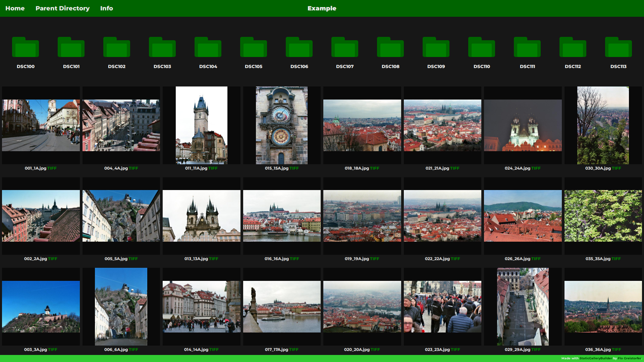This screenshot has height=362, width=644.
Task: Open green leaves thumbnail 035_35A.jpg
Action: tap(603, 216)
